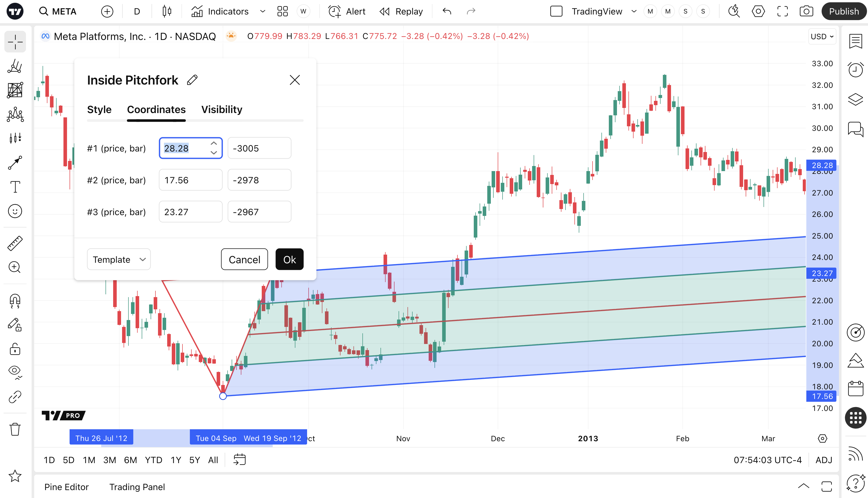
Task: Click the trash icon to remove drawings
Action: coord(15,429)
